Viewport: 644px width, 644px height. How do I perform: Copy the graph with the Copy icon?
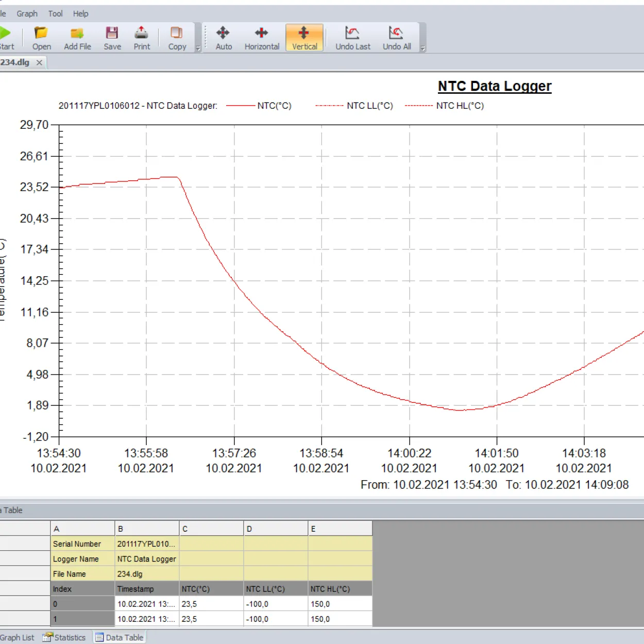coord(177,33)
